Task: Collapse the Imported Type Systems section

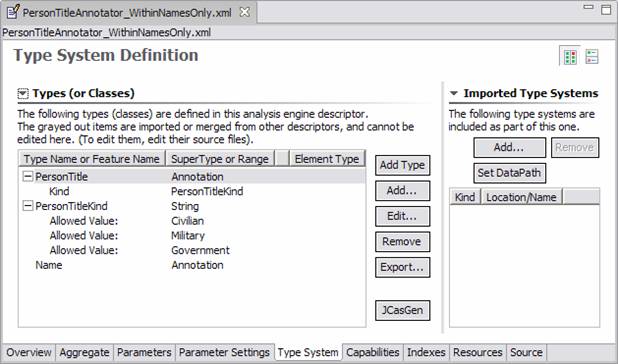Action: pyautogui.click(x=454, y=94)
